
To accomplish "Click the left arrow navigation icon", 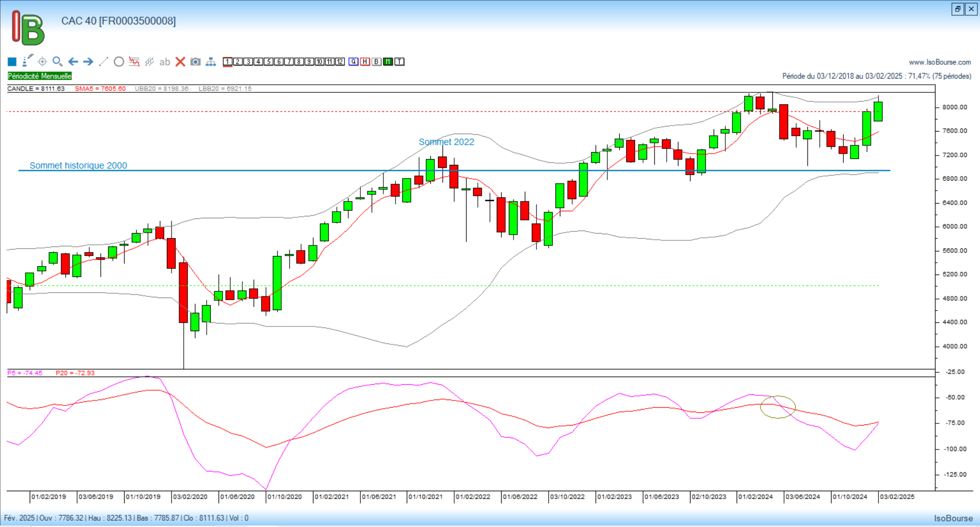I will pyautogui.click(x=73, y=62).
